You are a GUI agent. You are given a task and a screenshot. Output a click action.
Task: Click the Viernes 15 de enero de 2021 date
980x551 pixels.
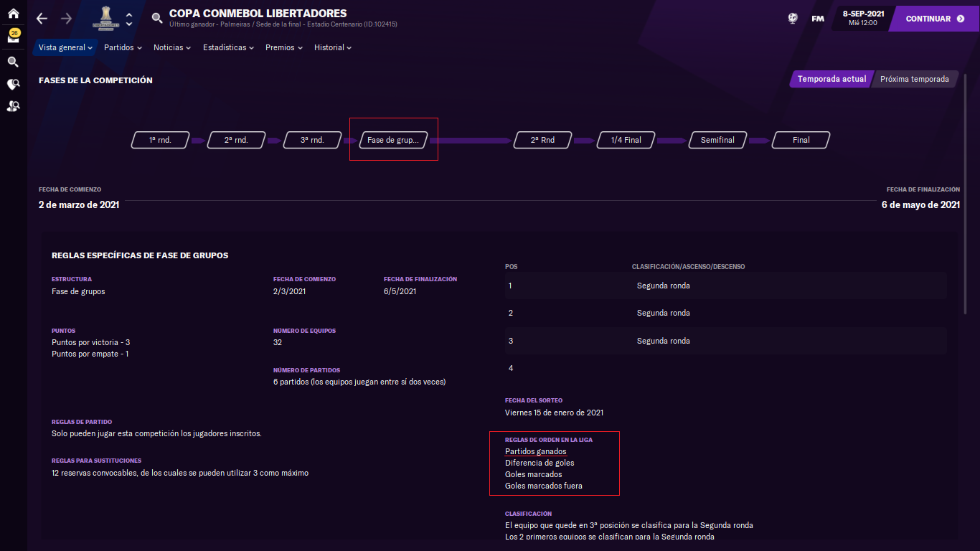[554, 413]
